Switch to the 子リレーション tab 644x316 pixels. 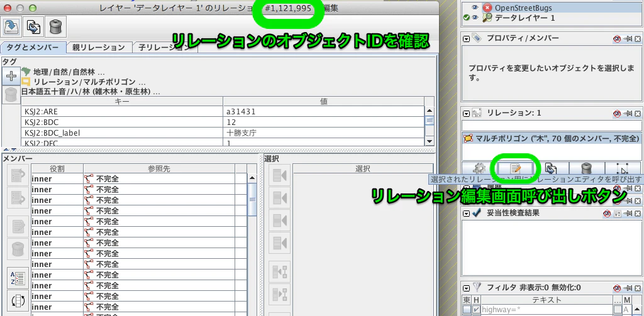coord(165,47)
